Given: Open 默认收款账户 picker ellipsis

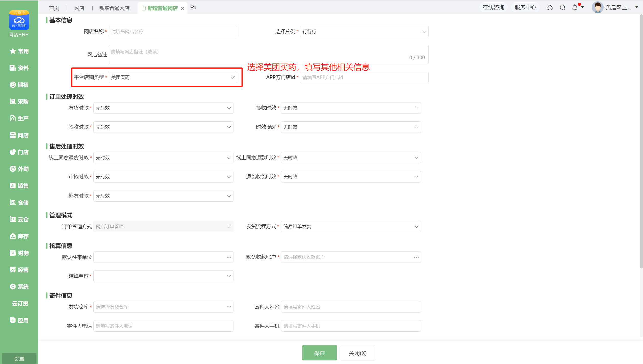Looking at the screenshot, I should click(416, 257).
